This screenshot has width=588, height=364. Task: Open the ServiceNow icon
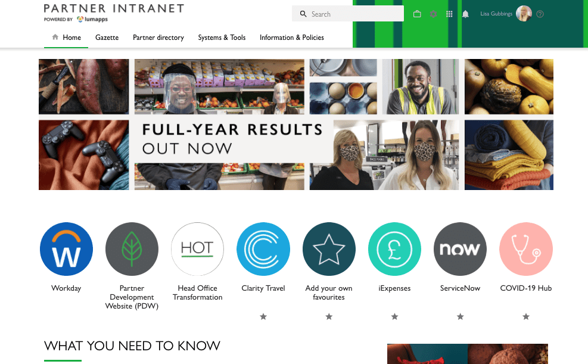coord(460,249)
